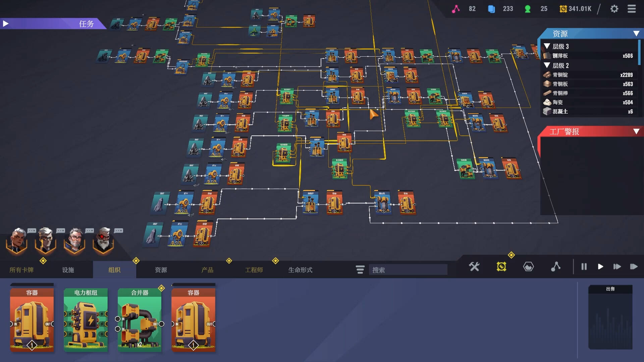Screen dimensions: 644x362
Task: Open the node network branch icon
Action: [x=555, y=267]
